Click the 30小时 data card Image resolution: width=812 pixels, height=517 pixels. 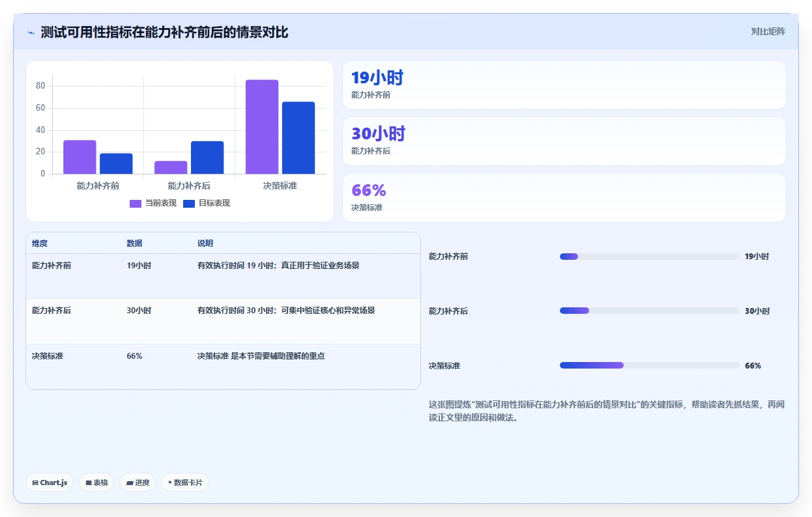[x=564, y=141]
